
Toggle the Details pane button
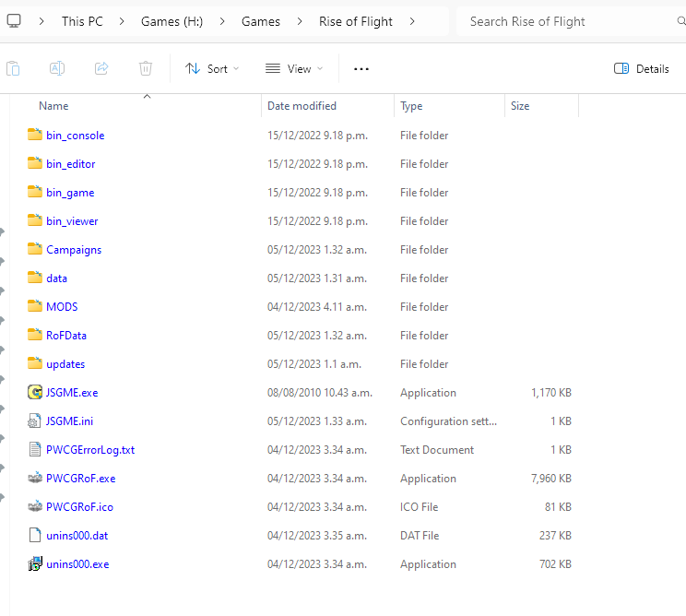click(x=642, y=68)
